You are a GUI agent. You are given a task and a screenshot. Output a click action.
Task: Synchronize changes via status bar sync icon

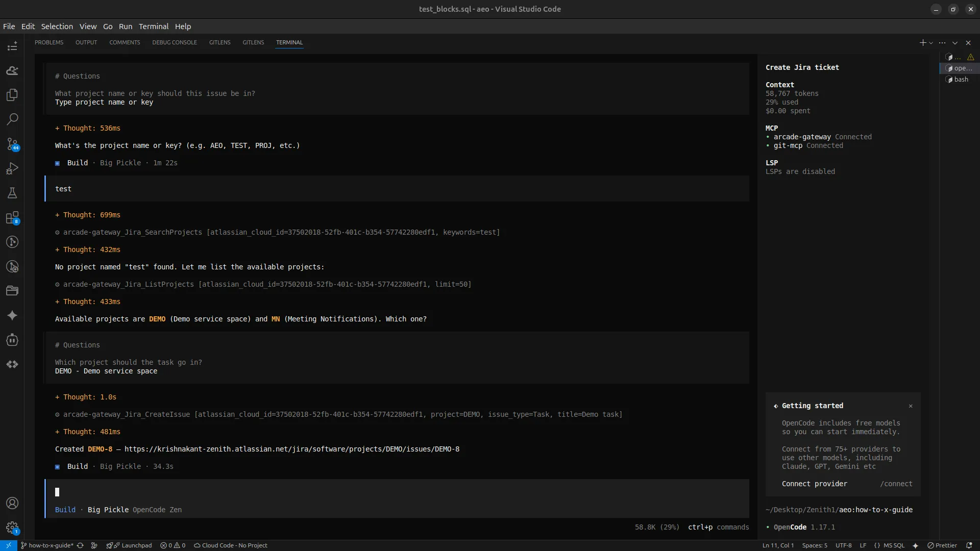[80, 545]
